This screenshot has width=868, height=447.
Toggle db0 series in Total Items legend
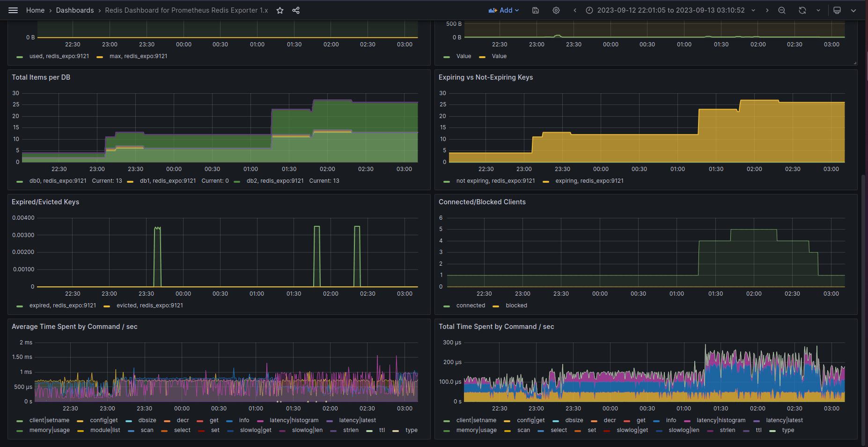point(58,181)
